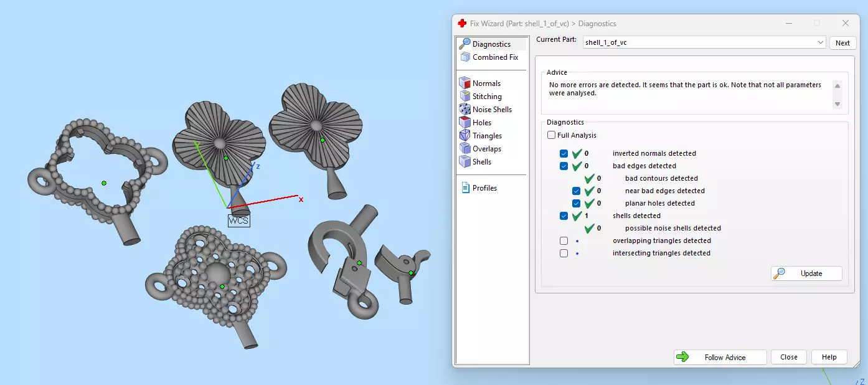Uncheck near bad edges detected
The height and width of the screenshot is (385, 868).
pyautogui.click(x=576, y=191)
